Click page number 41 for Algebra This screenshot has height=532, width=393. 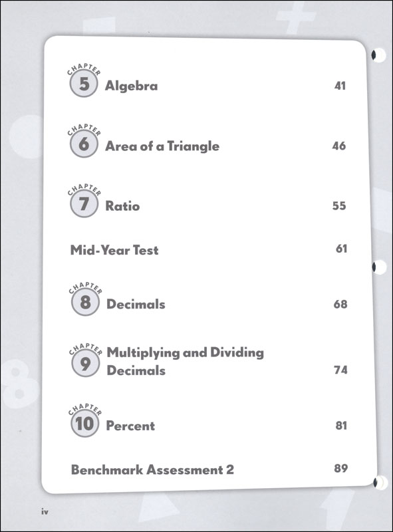(x=340, y=86)
